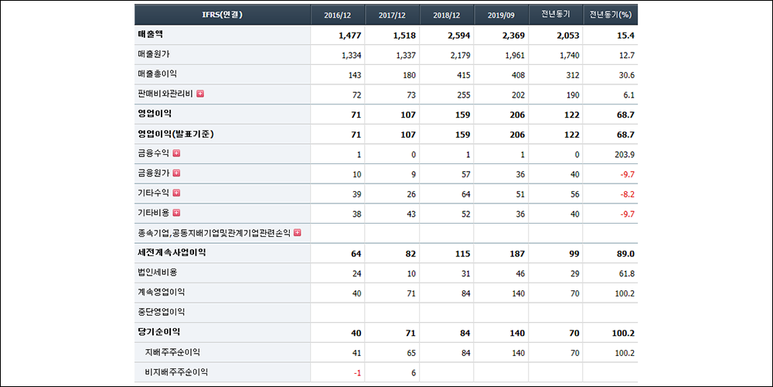
Task: Select the 지배주주순이익 row label
Action: [173, 352]
